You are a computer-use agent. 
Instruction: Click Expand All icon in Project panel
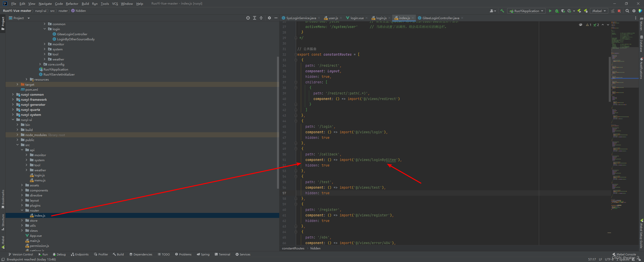coord(255,18)
